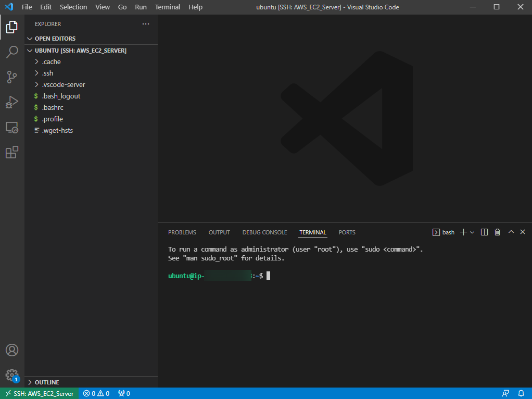Screen dimensions: 532x399
Task: Open the Help menu
Action: (195, 7)
